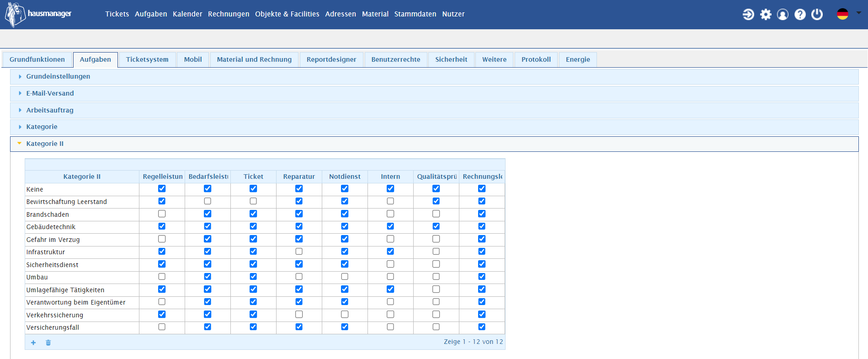
Task: Open the Kalender menu
Action: 187,14
